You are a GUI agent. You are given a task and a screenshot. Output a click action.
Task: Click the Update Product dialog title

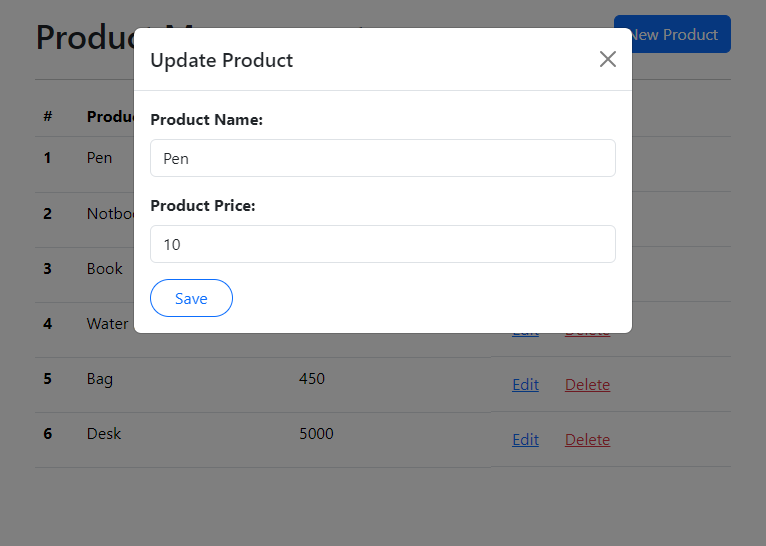pyautogui.click(x=221, y=60)
